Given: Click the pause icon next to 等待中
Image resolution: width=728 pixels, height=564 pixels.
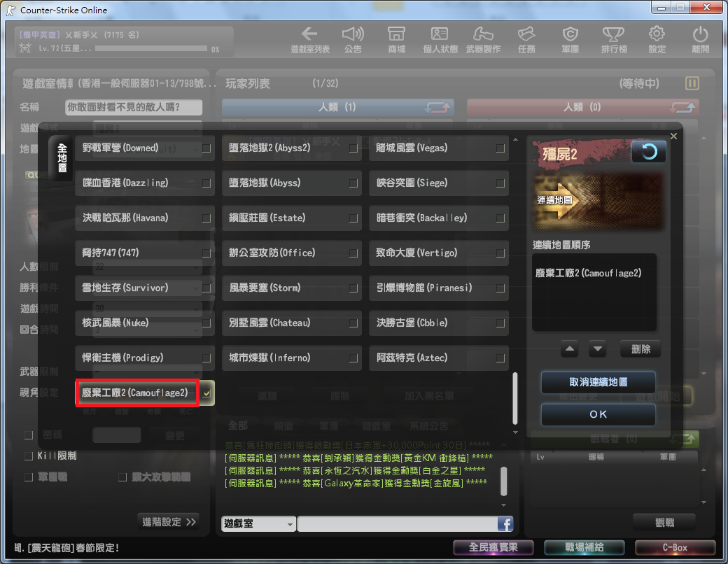Looking at the screenshot, I should 692,83.
